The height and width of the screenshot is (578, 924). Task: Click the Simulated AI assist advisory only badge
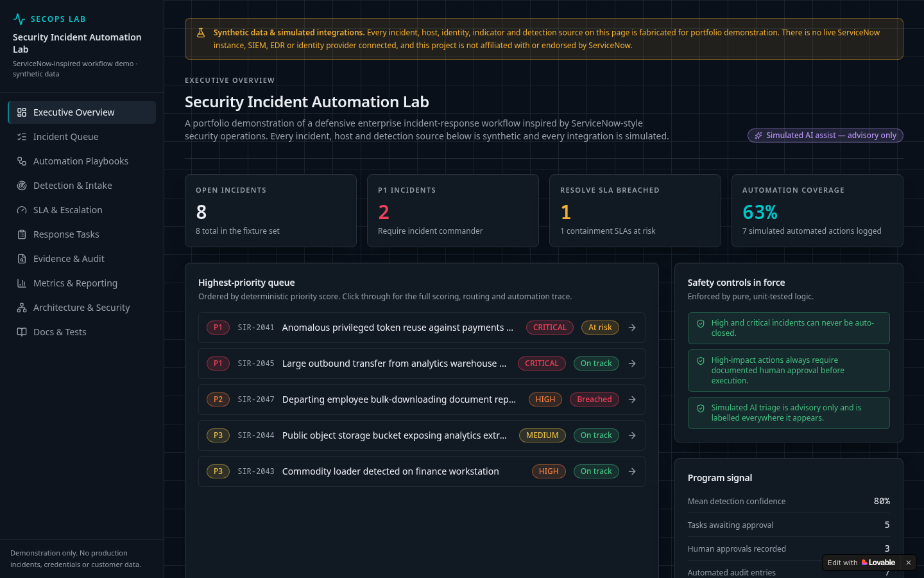[825, 136]
